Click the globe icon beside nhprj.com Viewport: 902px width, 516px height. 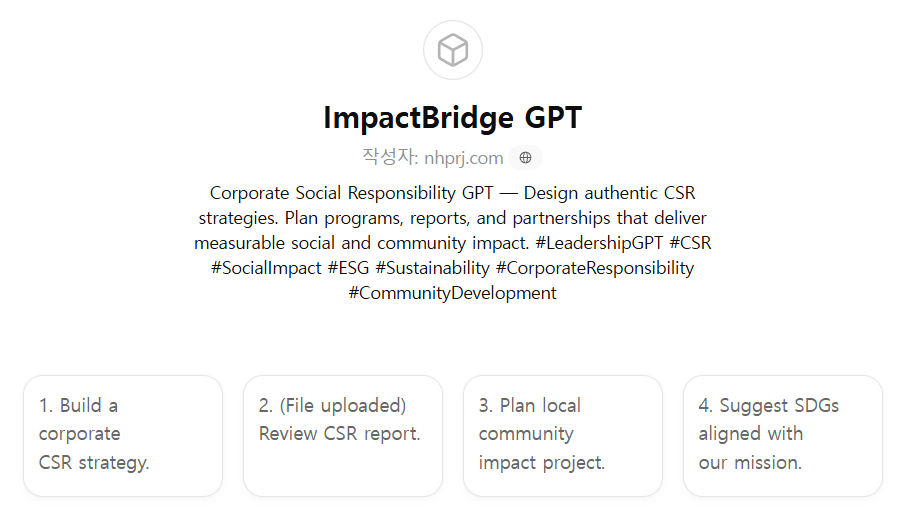point(525,158)
